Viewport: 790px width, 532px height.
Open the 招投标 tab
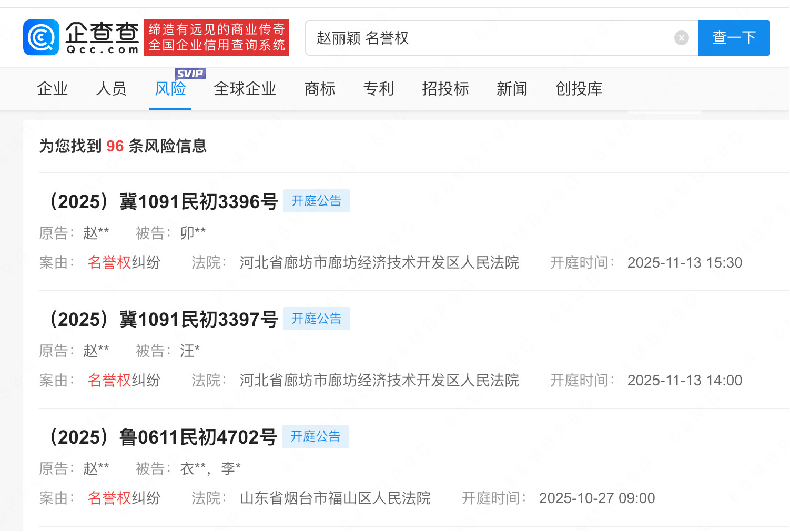[445, 88]
